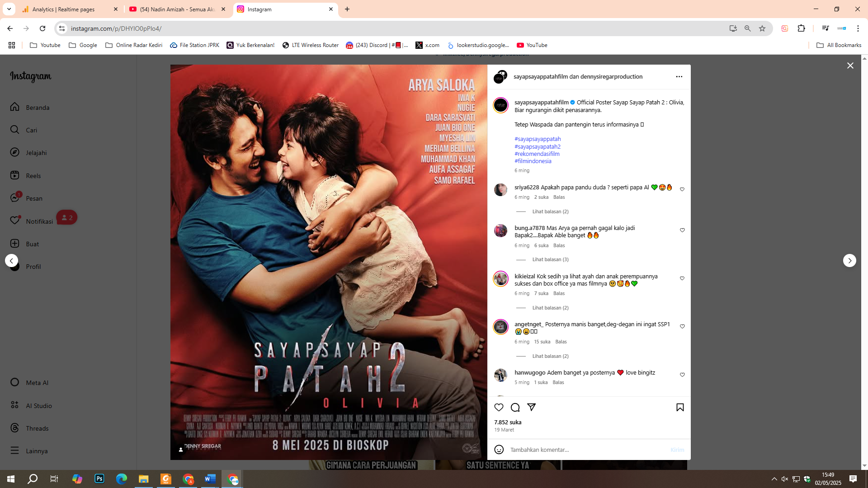
Task: Expand replies (3) under bung.a7878's comment
Action: point(550,259)
